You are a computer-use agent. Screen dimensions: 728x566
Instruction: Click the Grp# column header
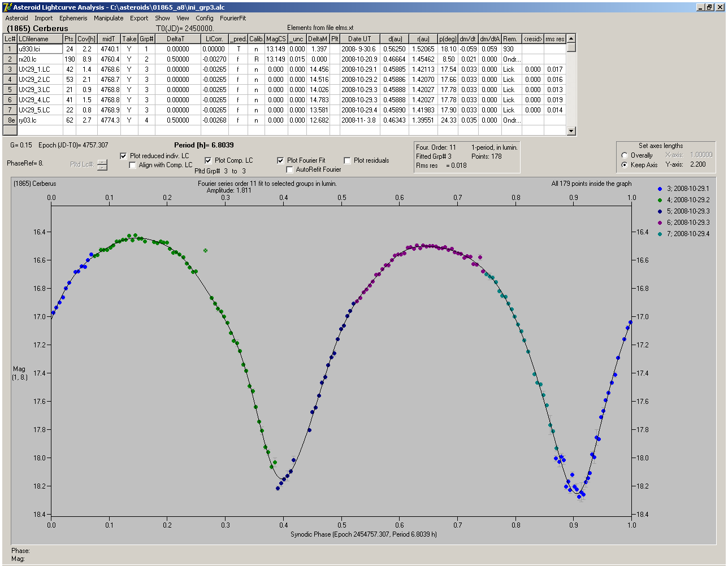click(146, 39)
